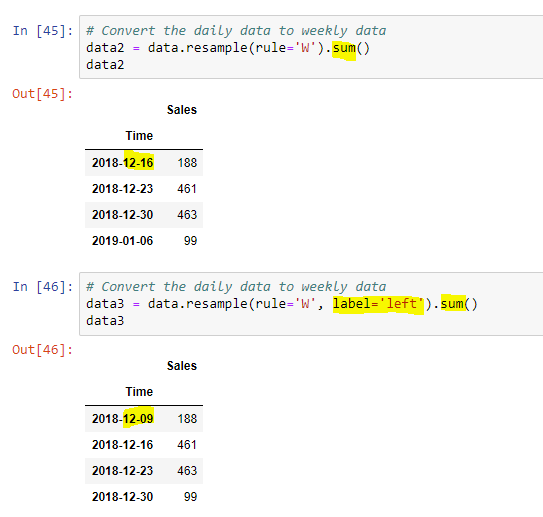
Task: Click the In [45] code cell input
Action: pos(311,47)
